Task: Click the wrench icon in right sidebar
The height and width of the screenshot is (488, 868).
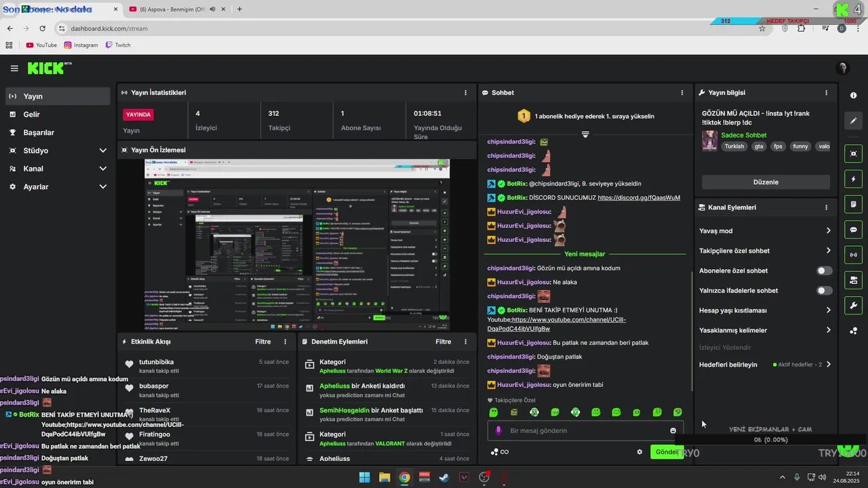Action: tap(853, 305)
